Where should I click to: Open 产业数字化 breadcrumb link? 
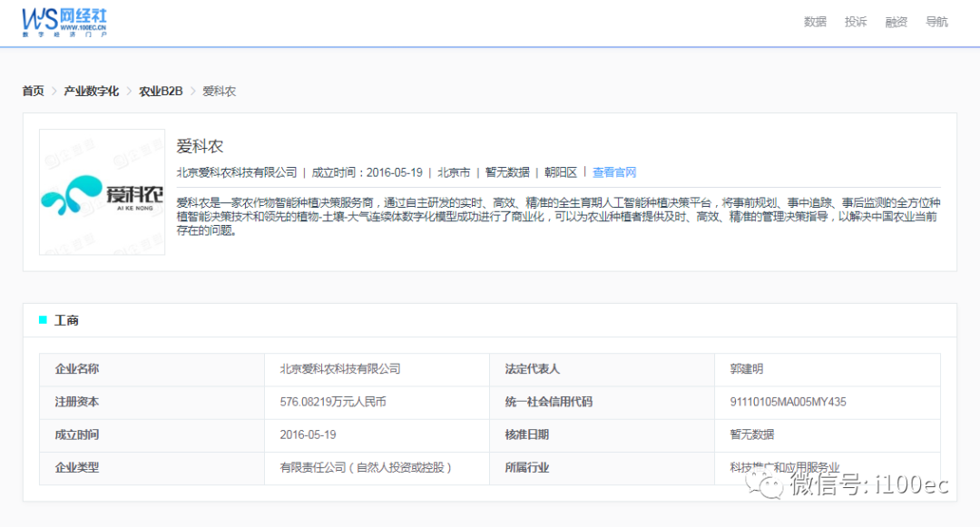coord(92,92)
